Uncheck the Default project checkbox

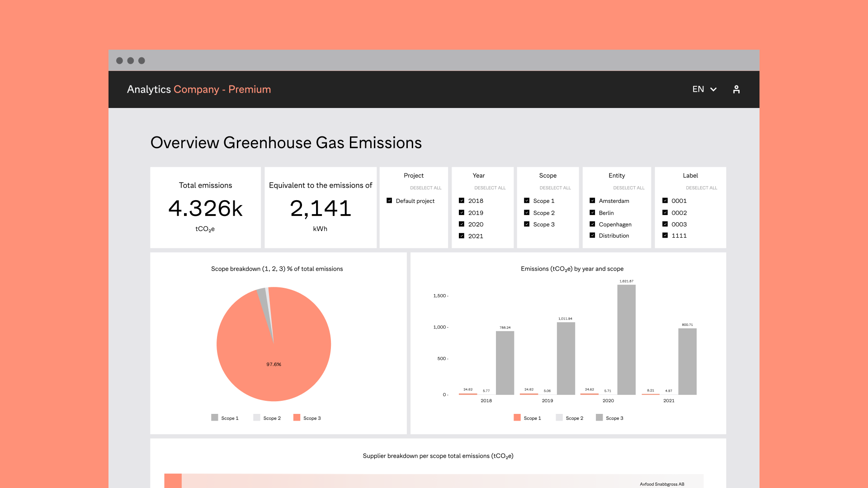point(389,200)
